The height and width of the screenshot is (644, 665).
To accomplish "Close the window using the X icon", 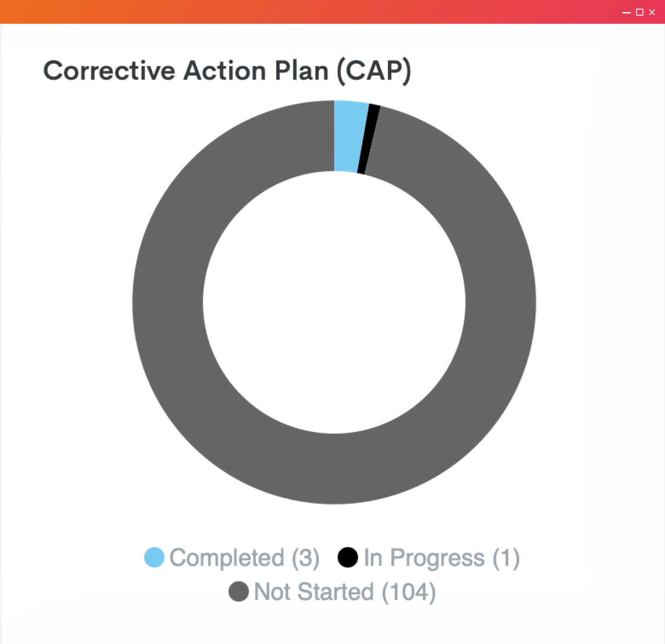I will (652, 12).
